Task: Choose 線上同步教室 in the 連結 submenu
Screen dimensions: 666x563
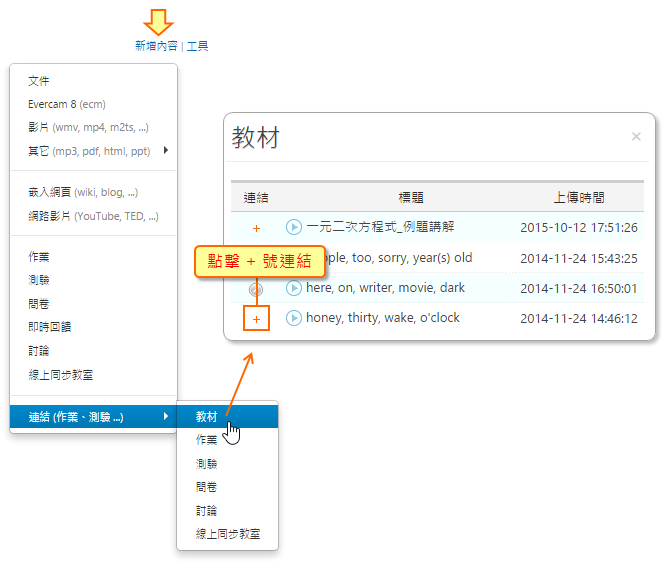Action: pos(227,534)
